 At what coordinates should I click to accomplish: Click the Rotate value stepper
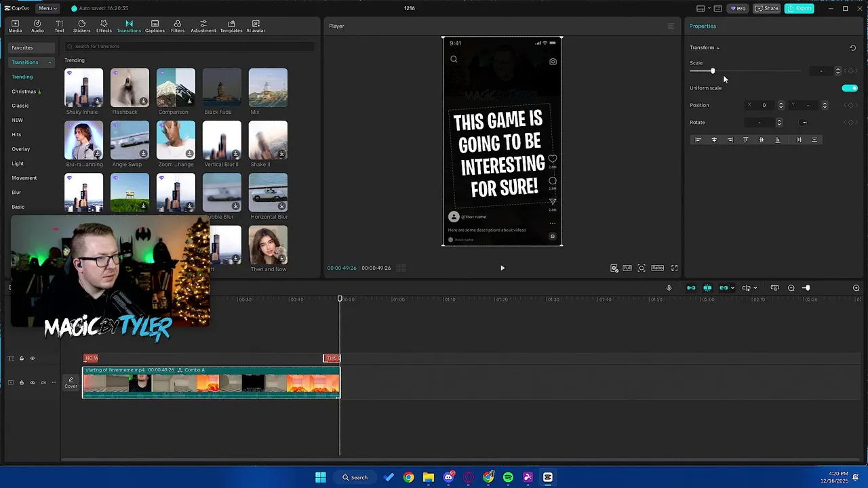point(778,123)
